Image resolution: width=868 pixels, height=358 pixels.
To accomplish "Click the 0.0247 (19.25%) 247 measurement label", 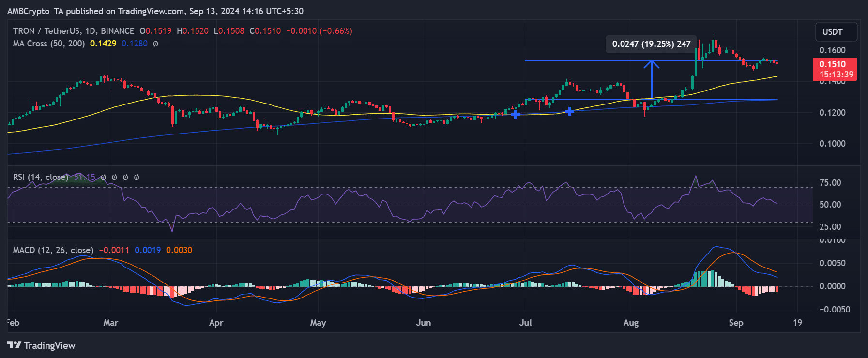I will point(651,44).
